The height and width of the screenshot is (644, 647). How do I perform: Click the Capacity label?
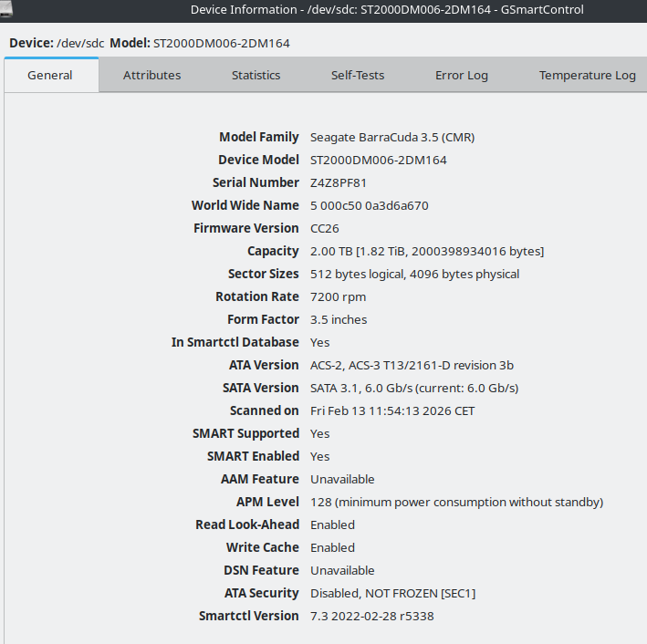click(273, 251)
